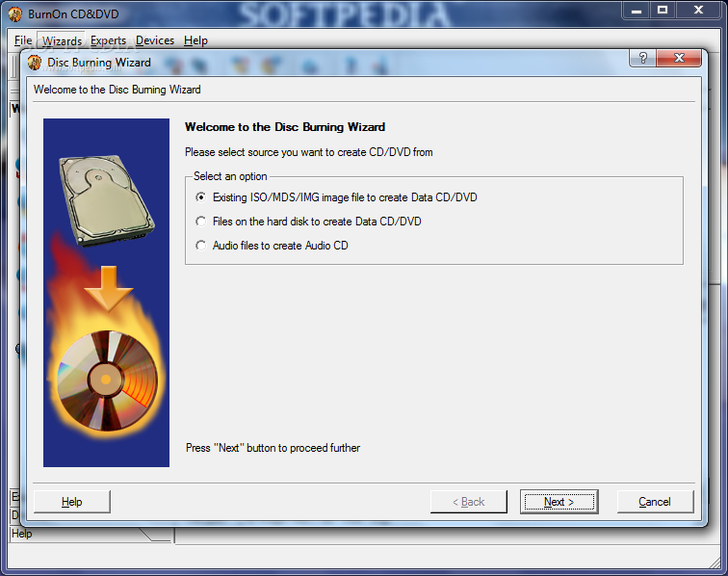Click the disabled Back button
The width and height of the screenshot is (728, 576).
[x=468, y=502]
